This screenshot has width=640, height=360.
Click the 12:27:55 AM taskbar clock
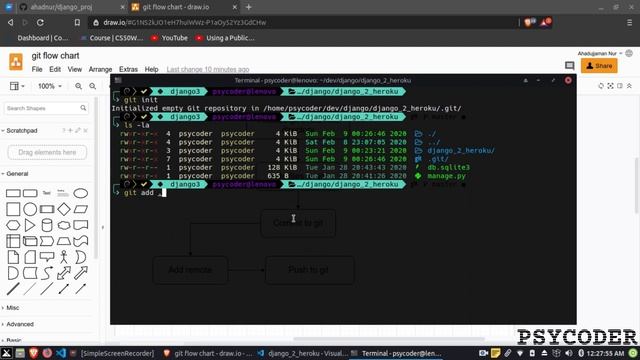(x=606, y=353)
